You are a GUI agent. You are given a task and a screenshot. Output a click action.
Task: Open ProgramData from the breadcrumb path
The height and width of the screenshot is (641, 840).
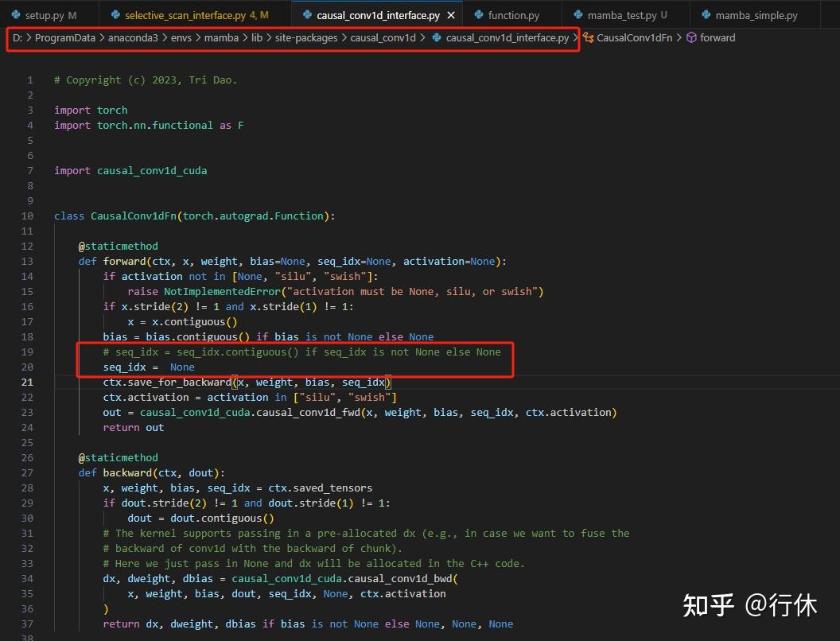tap(64, 37)
